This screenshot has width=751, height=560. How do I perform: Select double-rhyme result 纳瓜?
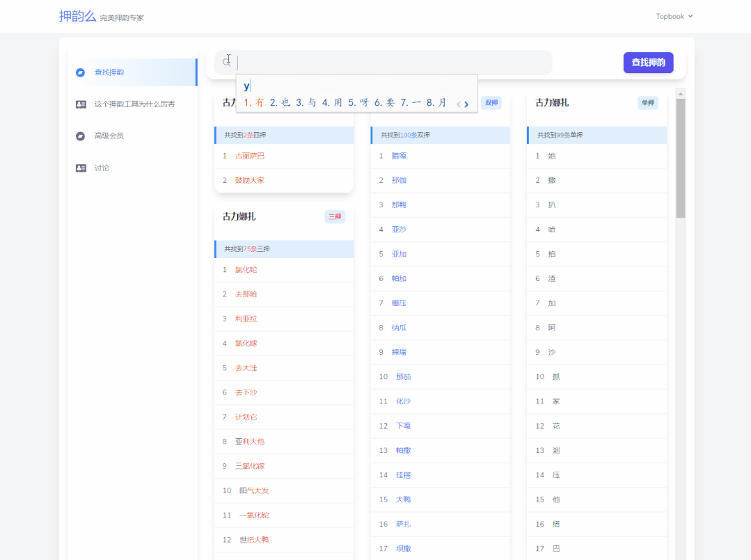[x=399, y=328]
